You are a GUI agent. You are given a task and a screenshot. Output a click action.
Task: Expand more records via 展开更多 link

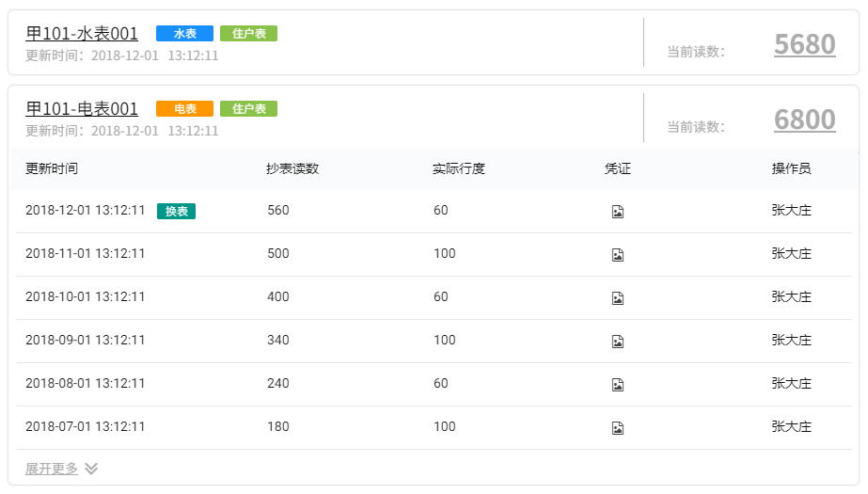tap(52, 469)
